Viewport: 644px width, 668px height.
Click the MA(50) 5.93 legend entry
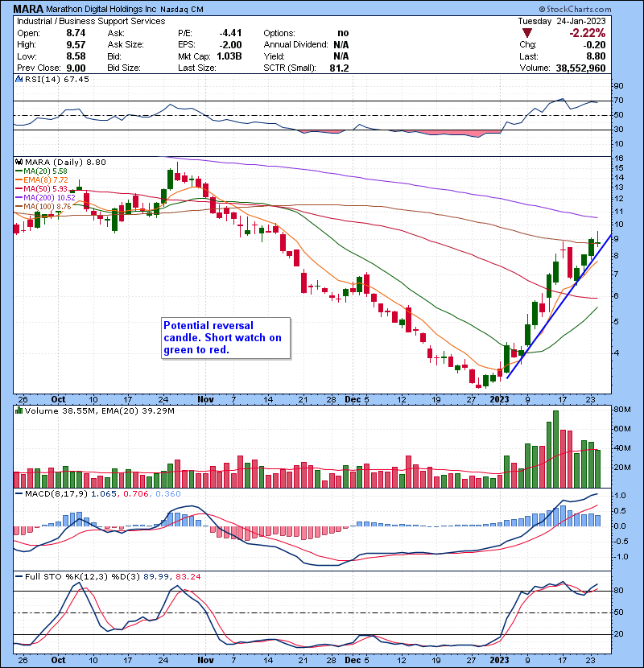(41, 188)
